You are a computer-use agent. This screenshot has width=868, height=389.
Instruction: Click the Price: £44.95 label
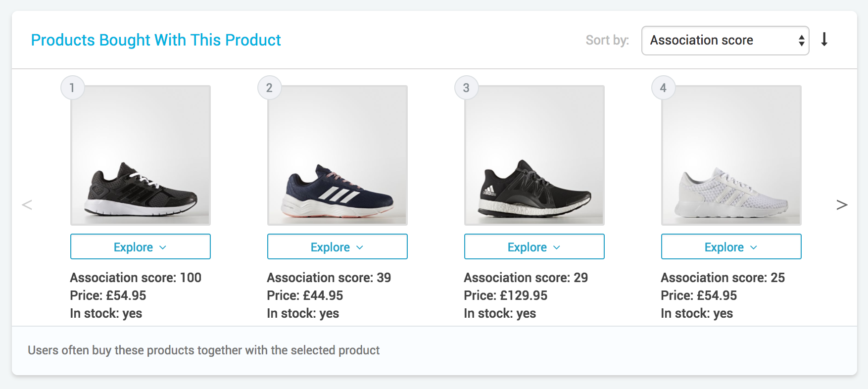(x=305, y=295)
